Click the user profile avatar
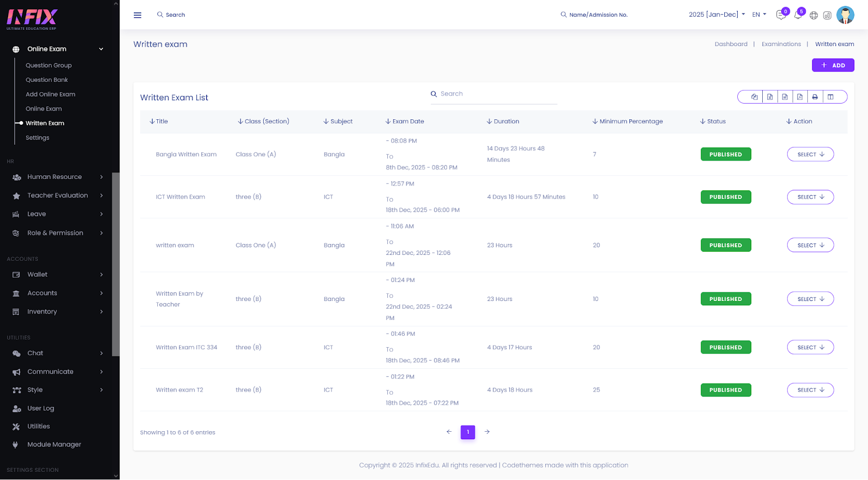The width and height of the screenshot is (868, 480). click(x=845, y=15)
